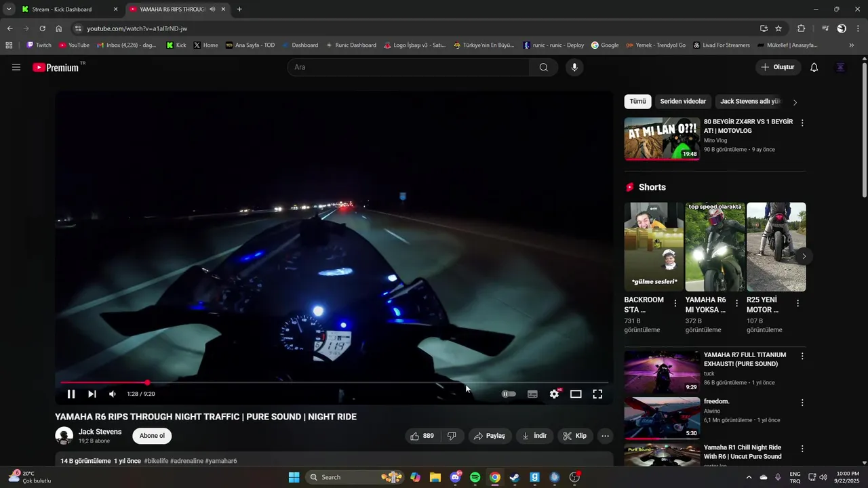This screenshot has height=488, width=868.
Task: Skip to next video
Action: point(92,394)
